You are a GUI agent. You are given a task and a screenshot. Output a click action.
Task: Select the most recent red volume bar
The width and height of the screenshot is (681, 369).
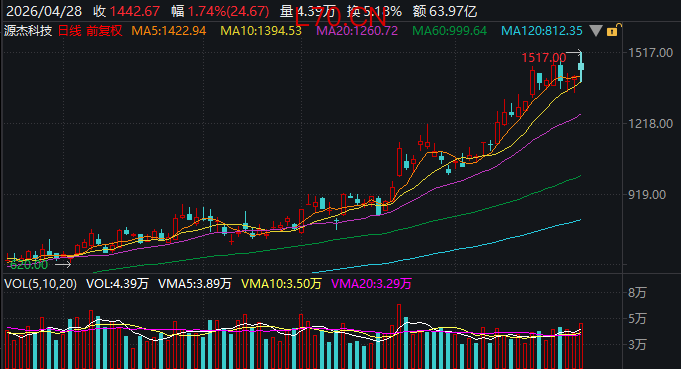tap(581, 346)
